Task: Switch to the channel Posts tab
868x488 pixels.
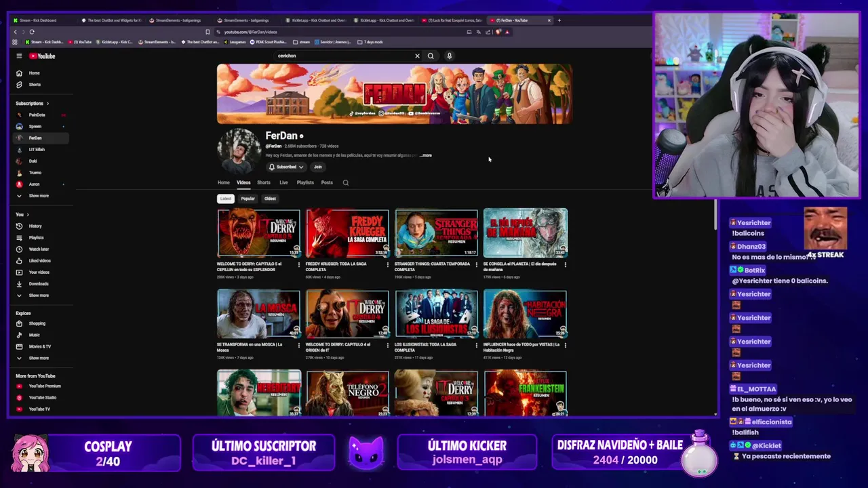Action: click(327, 182)
